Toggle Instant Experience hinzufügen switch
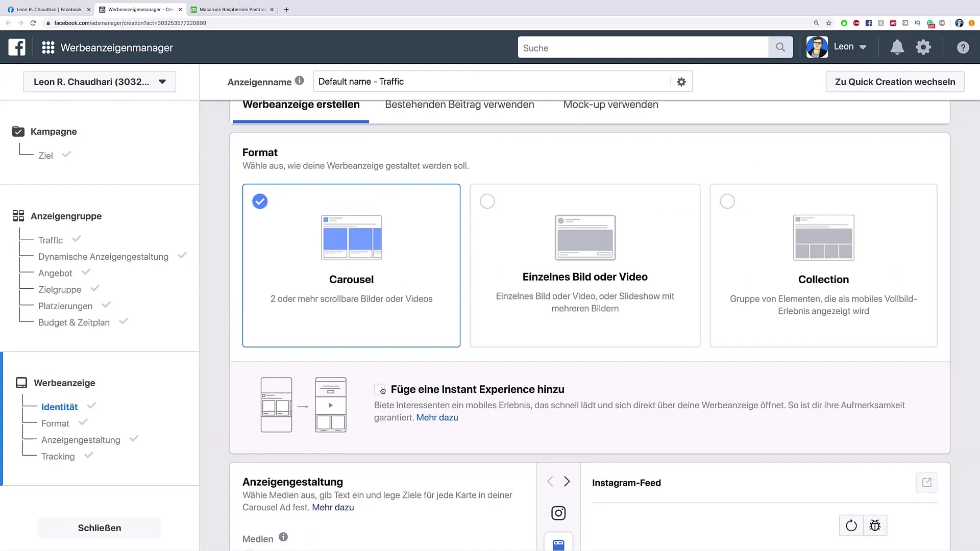The image size is (980, 551). point(380,388)
